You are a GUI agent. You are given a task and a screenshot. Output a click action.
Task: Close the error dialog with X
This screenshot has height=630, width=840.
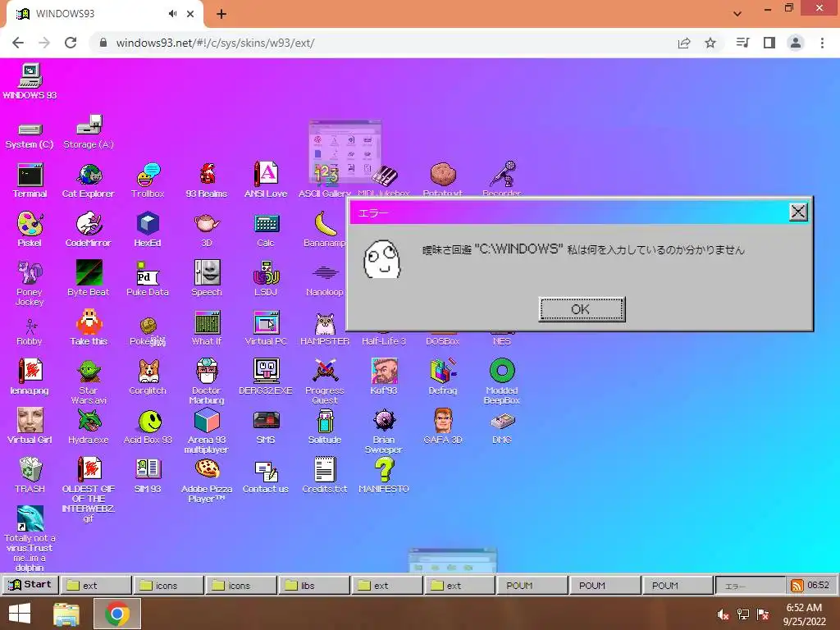[x=798, y=212]
